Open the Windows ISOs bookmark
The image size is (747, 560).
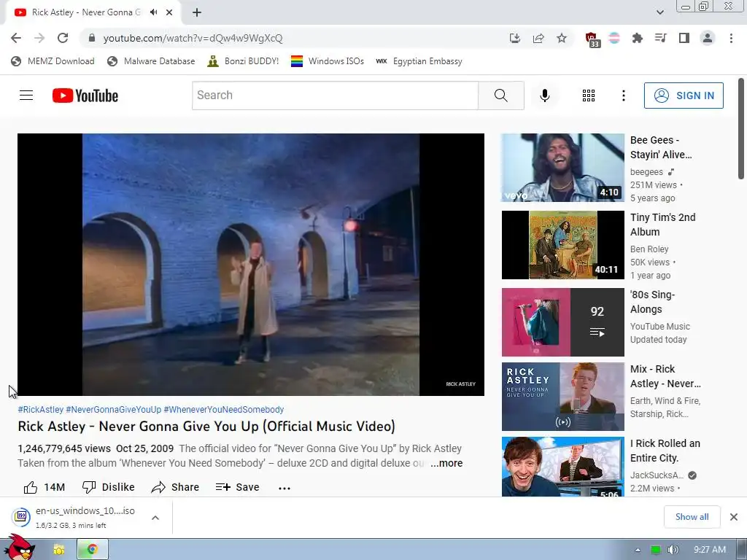328,61
